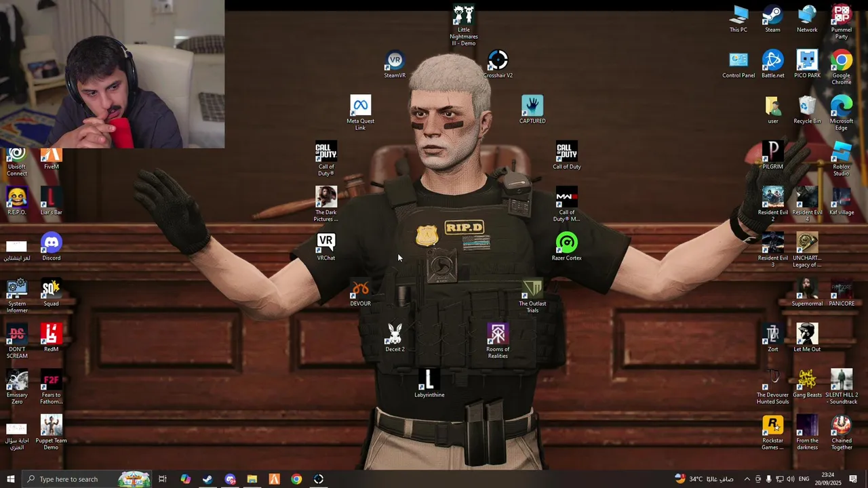
Task: Open Task View on taskbar
Action: [x=163, y=479]
